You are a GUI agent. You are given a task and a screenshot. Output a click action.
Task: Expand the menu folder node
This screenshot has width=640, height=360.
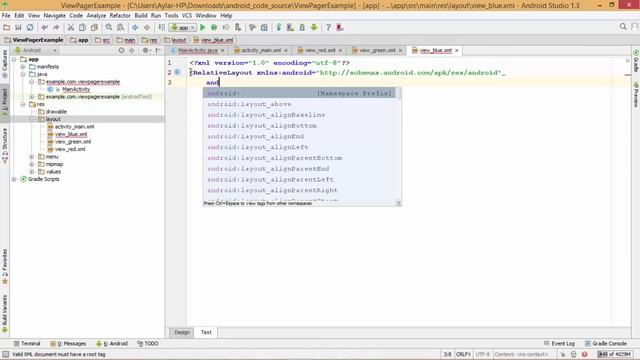click(x=31, y=157)
